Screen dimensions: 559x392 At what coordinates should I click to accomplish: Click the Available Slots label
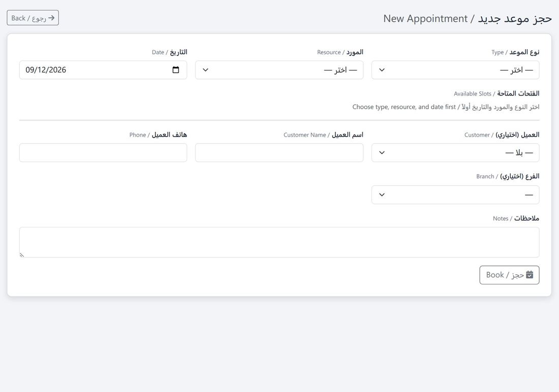[496, 94]
